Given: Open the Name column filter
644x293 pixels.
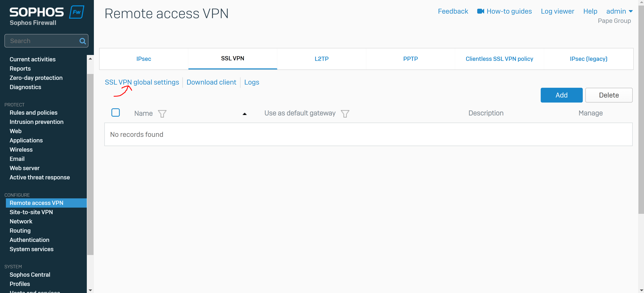Looking at the screenshot, I should pos(162,114).
